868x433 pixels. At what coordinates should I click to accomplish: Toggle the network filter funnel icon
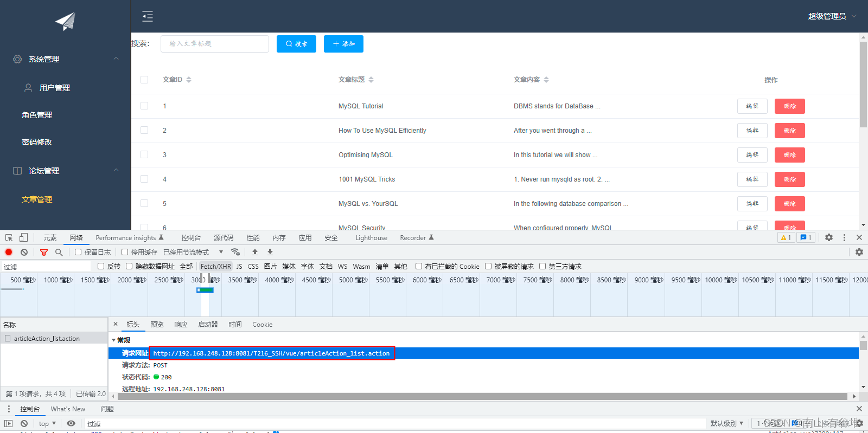pyautogui.click(x=44, y=252)
